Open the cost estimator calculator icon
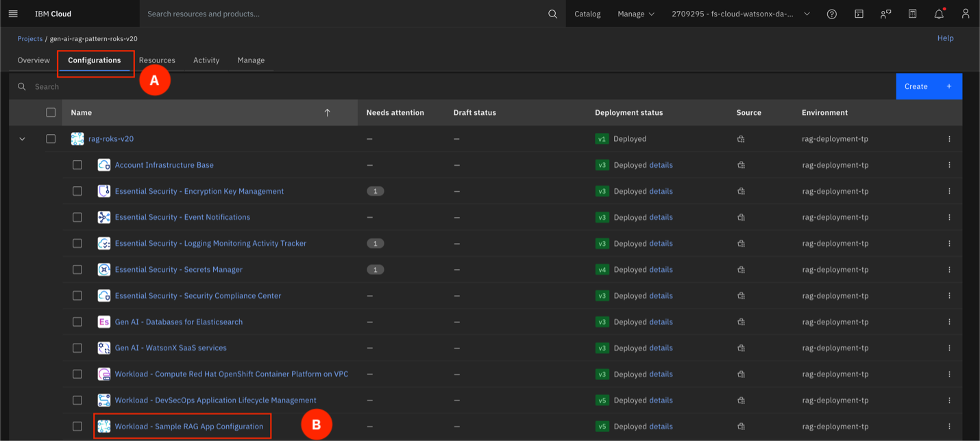 coord(912,14)
